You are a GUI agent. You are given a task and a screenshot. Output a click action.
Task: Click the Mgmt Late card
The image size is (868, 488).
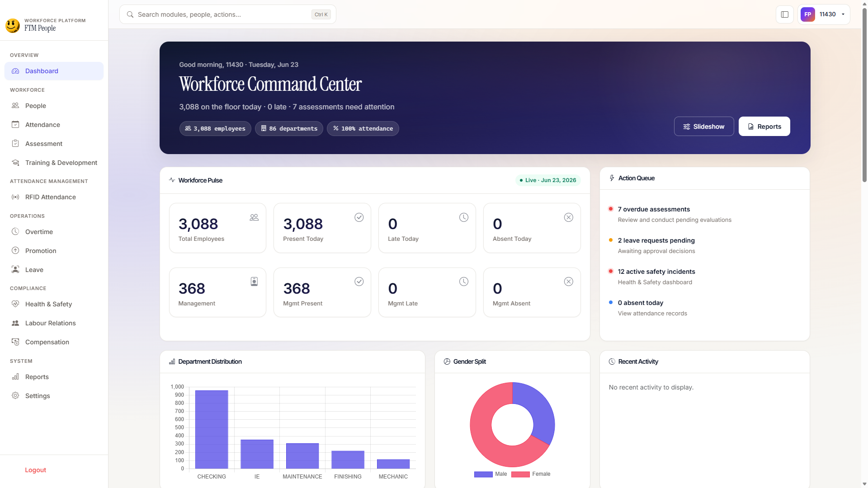[x=427, y=292]
